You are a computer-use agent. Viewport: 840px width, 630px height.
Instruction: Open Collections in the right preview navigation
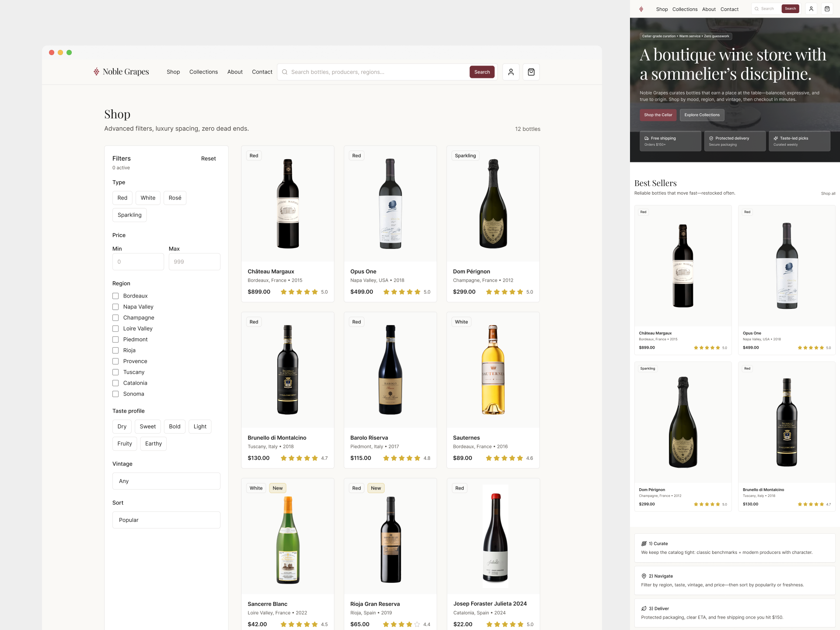[x=685, y=9]
